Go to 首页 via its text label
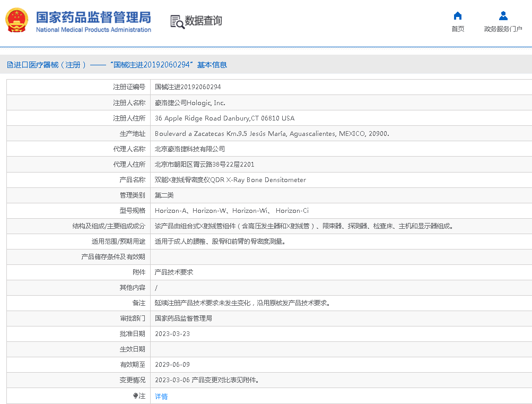Screen dimensions: 532x404 coord(458,29)
